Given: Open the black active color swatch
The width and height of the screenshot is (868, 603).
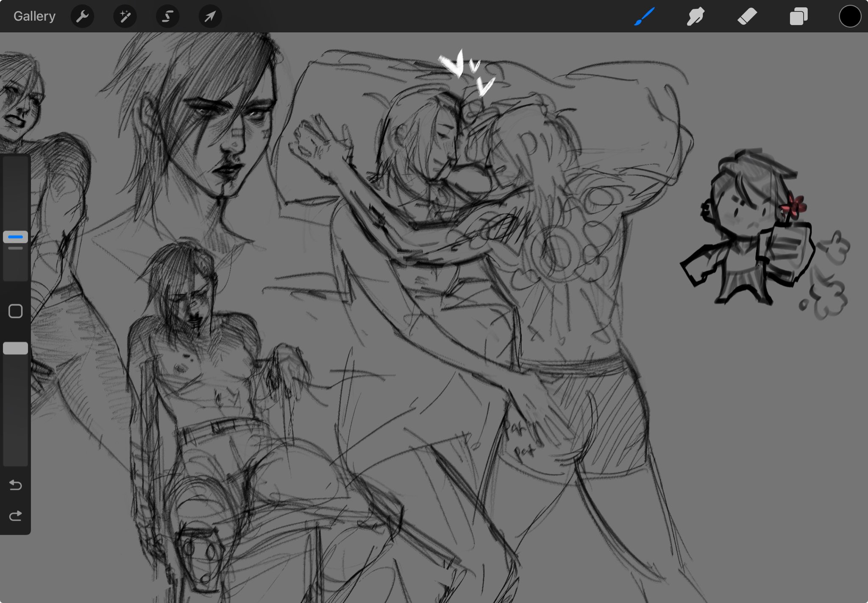Looking at the screenshot, I should click(850, 17).
